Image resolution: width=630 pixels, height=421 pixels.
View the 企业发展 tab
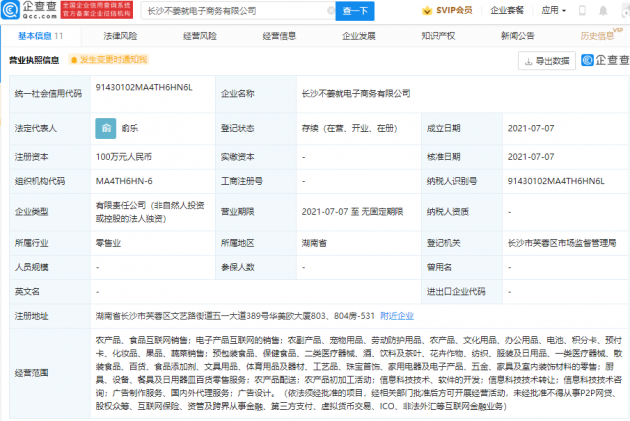tap(358, 35)
